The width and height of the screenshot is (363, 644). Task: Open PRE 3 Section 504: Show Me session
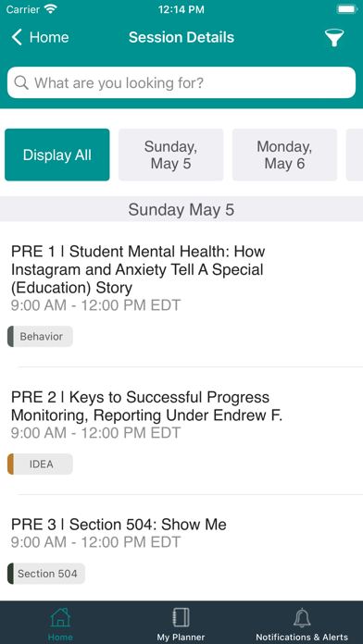181,549
